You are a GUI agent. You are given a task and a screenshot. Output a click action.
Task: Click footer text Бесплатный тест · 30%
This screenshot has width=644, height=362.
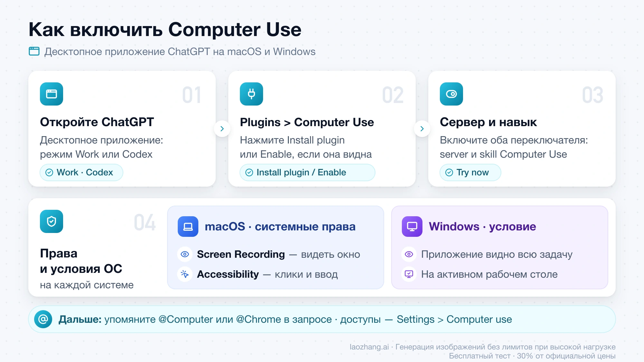[491, 356]
